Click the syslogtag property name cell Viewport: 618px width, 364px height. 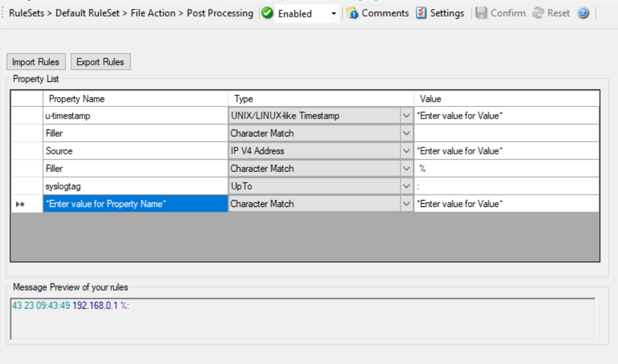135,186
